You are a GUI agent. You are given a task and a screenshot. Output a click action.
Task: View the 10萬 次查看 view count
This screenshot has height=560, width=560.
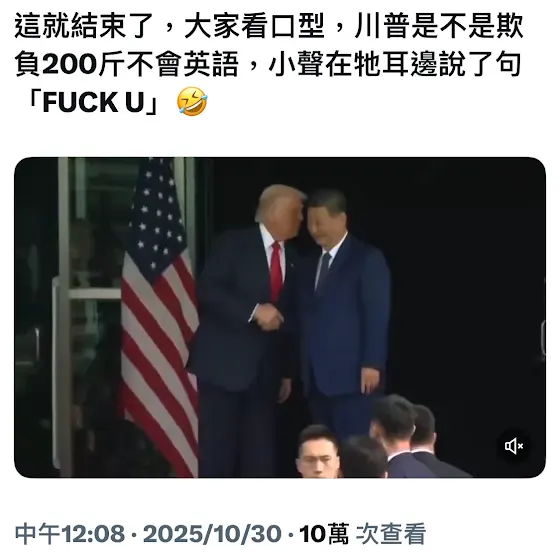(x=362, y=534)
